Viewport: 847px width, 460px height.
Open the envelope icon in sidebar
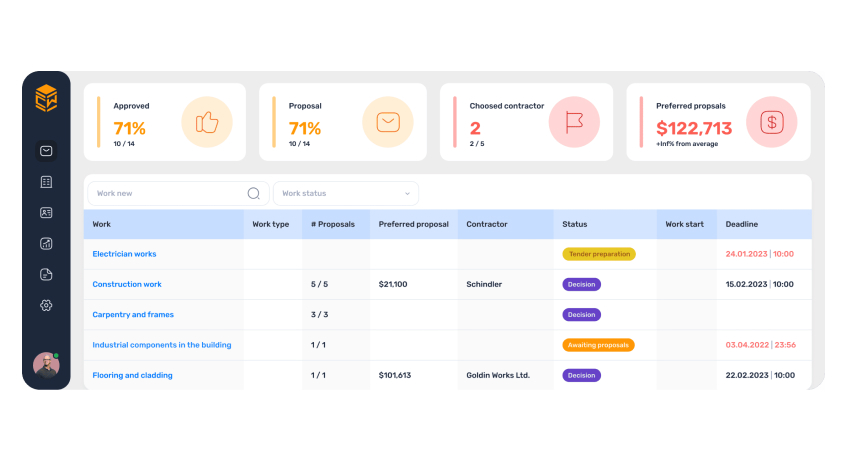point(46,151)
